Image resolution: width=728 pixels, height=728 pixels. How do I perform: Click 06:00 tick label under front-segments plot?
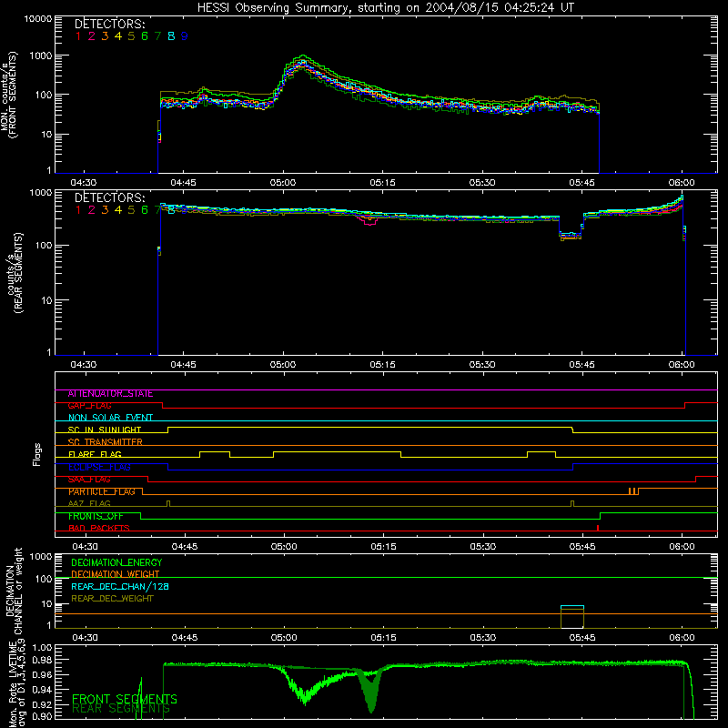point(682,183)
